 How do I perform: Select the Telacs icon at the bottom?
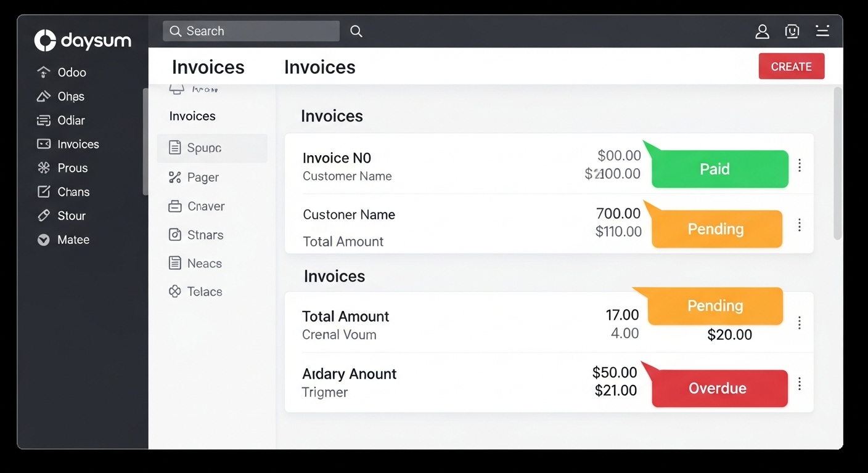(174, 291)
